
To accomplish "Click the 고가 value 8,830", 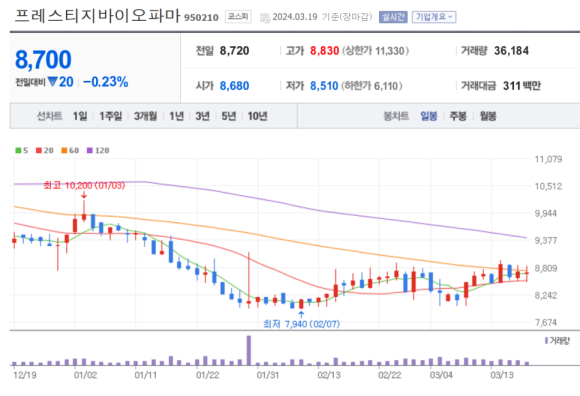I will click(324, 51).
